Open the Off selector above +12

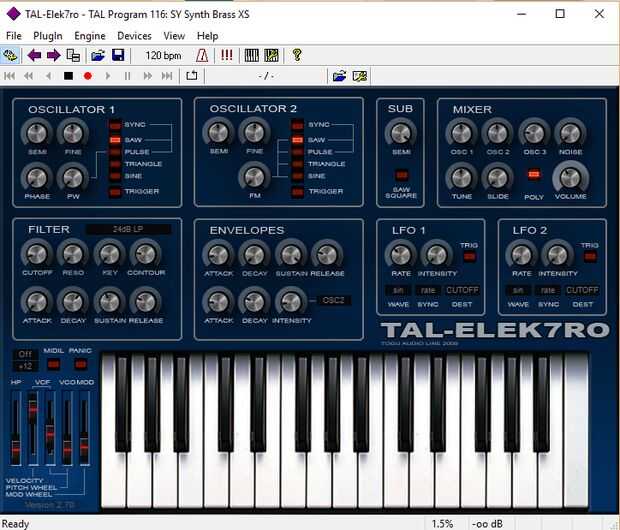25,354
